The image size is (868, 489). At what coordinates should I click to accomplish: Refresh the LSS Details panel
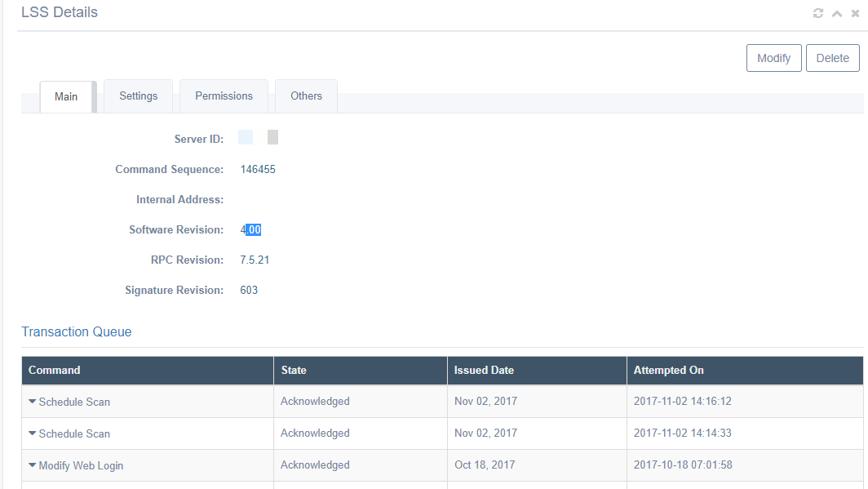pyautogui.click(x=817, y=13)
